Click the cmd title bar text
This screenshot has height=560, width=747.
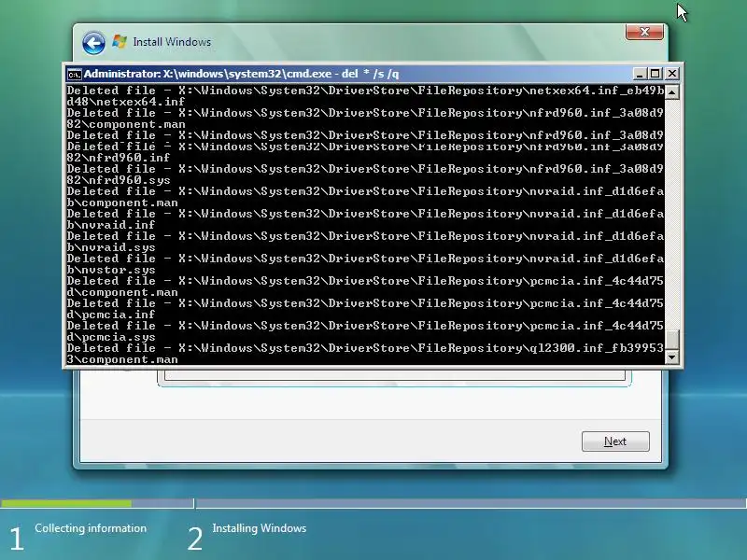(242, 74)
